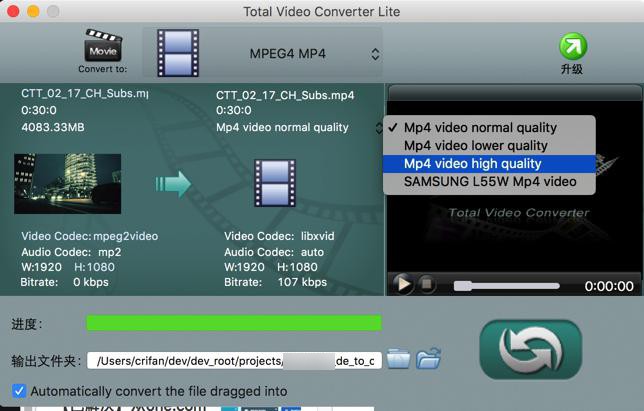Screen dimensions: 644x411
Task: Click the yellow minimize window button
Action: pos(33,11)
